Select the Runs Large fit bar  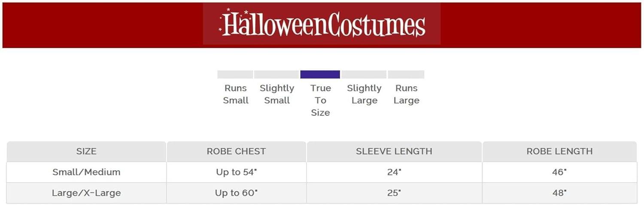[x=406, y=75]
